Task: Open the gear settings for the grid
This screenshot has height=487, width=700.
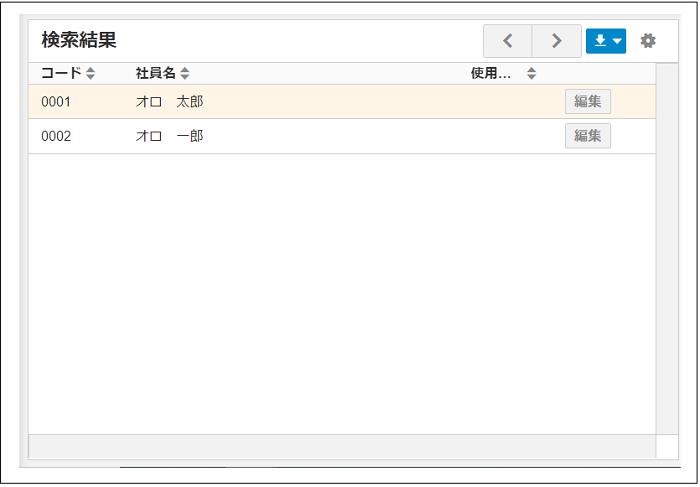Action: [x=648, y=41]
